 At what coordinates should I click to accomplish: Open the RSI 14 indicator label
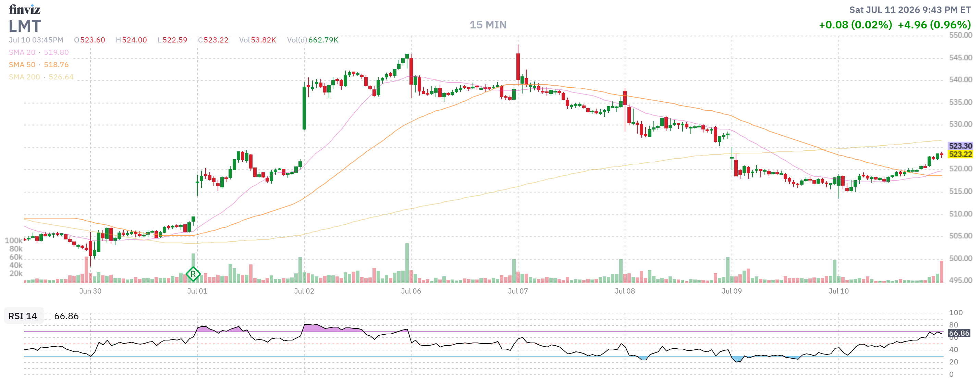[23, 316]
